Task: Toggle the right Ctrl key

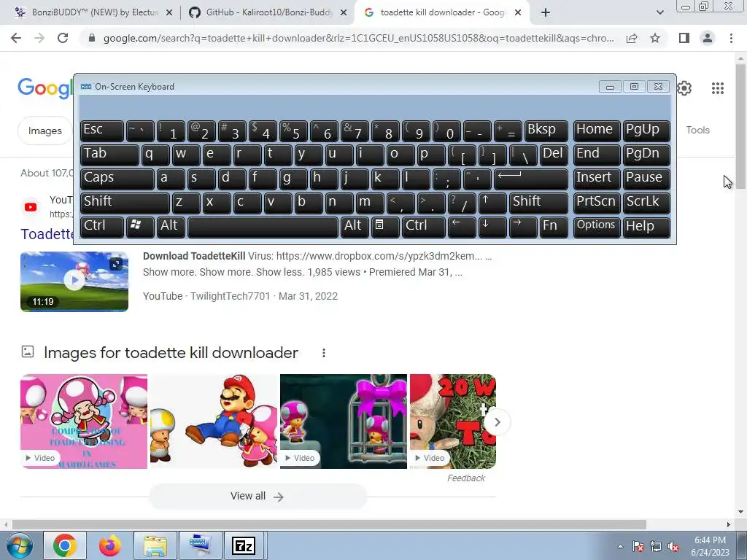Action: pyautogui.click(x=424, y=227)
